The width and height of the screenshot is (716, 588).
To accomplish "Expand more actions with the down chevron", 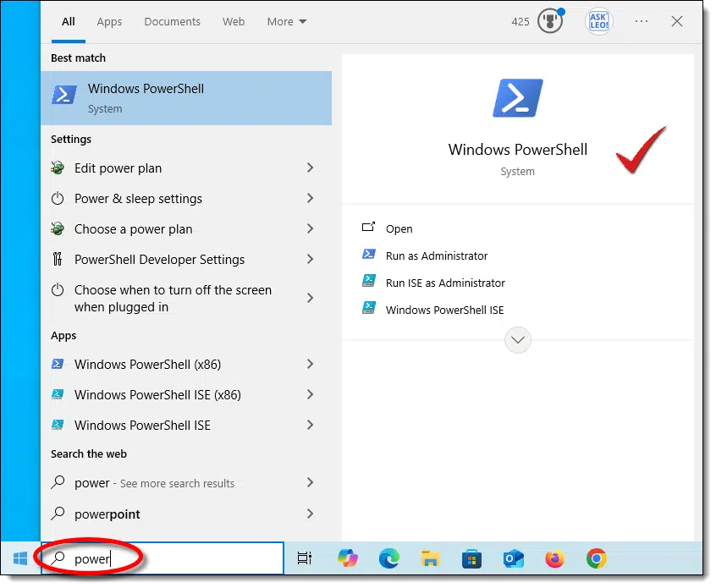I will (518, 340).
